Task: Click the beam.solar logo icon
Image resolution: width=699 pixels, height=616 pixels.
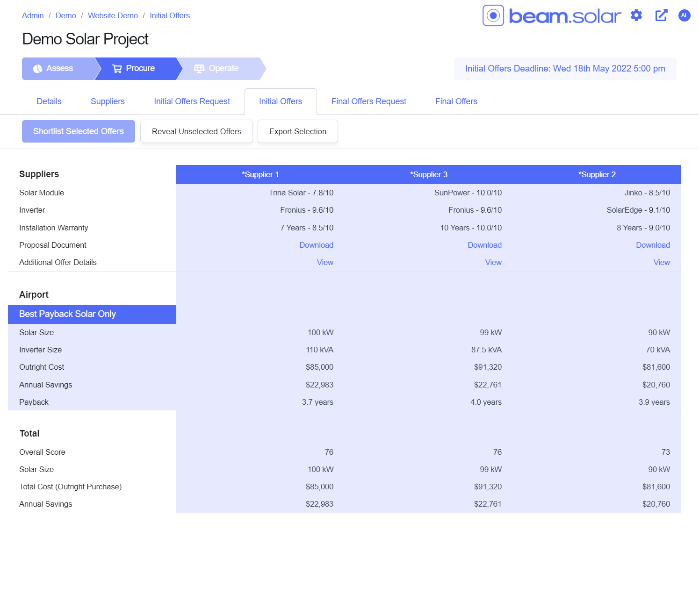Action: (493, 15)
